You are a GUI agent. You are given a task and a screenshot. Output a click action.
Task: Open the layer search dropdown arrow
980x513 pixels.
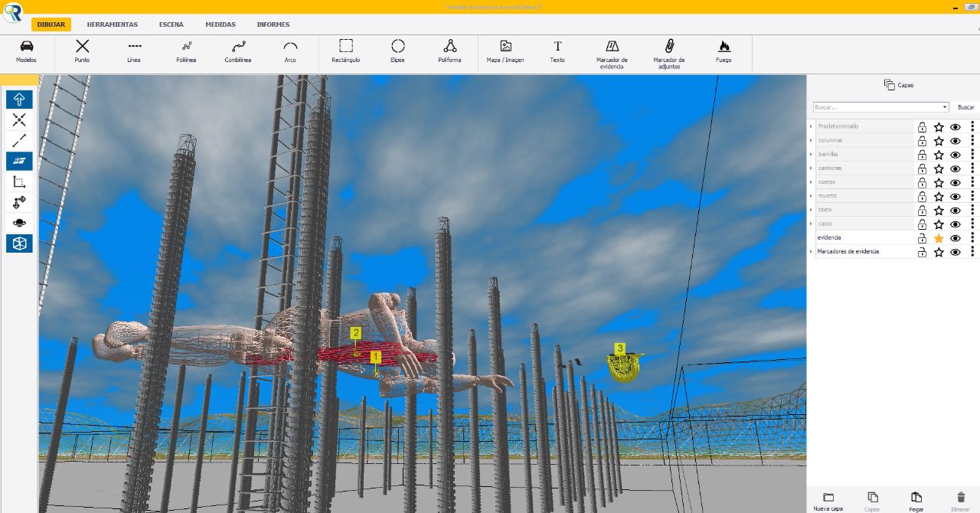pyautogui.click(x=945, y=107)
